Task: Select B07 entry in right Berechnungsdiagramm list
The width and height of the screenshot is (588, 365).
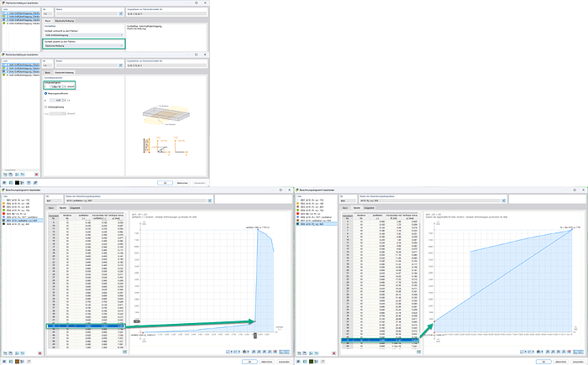Action: [x=317, y=221]
